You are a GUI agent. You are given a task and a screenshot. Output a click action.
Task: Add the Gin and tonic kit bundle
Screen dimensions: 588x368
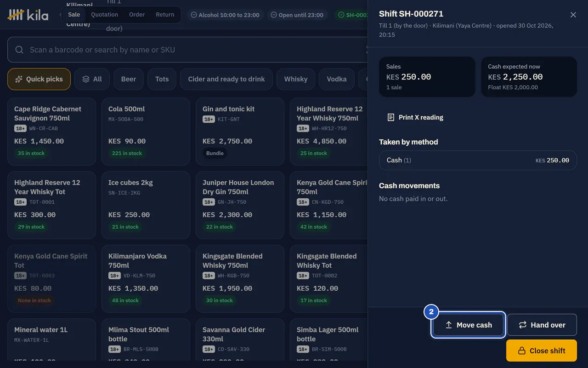point(240,132)
